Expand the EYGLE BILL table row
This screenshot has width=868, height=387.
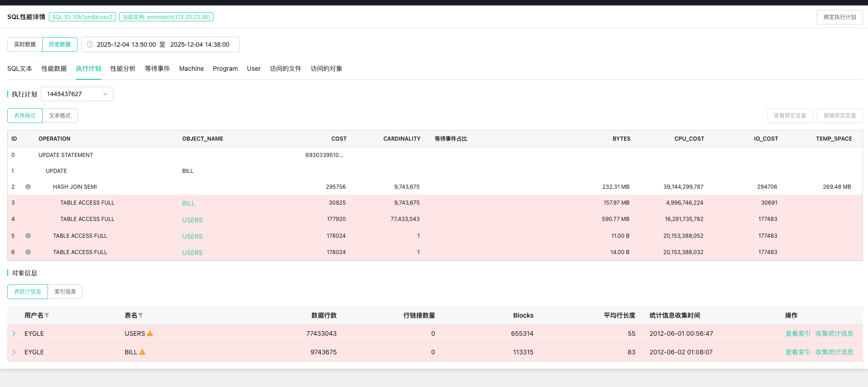14,352
